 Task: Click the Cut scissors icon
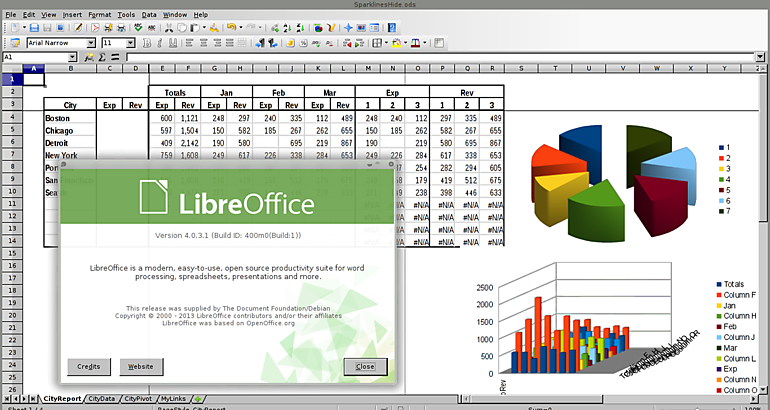(168, 28)
